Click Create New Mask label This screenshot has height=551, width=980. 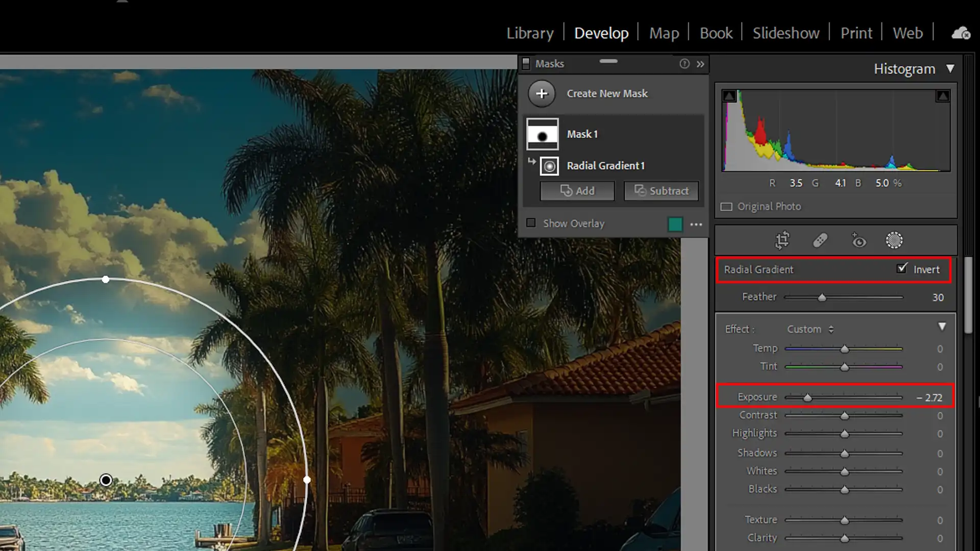[x=607, y=94]
